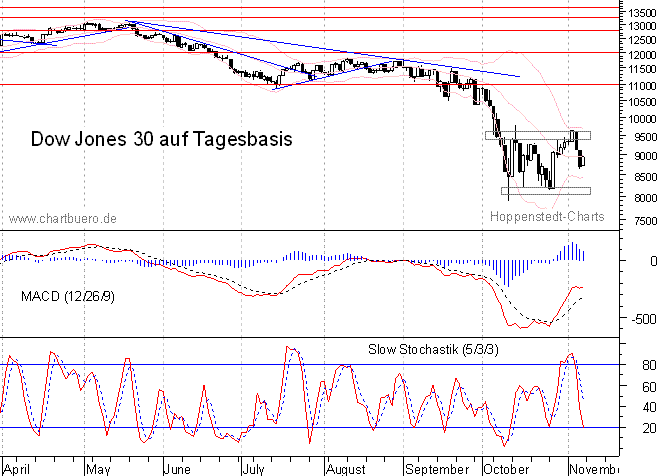This screenshot has width=660, height=476.
Task: Click the 8500 price axis value
Action: (646, 177)
